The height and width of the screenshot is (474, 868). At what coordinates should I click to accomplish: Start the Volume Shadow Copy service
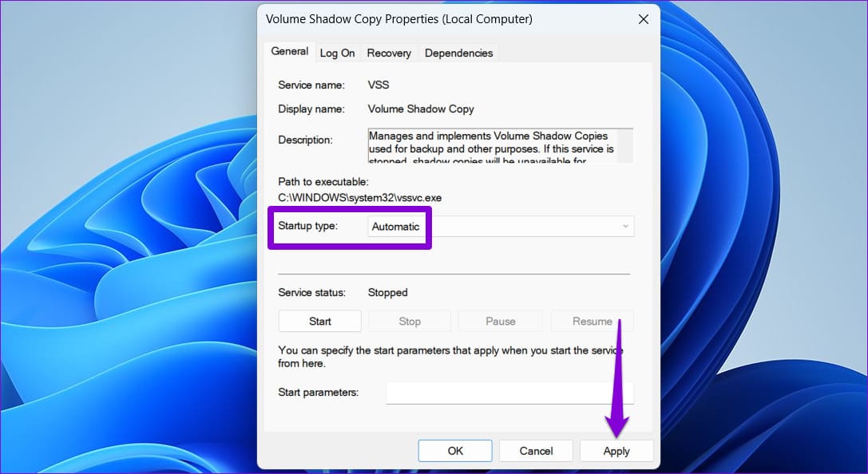(x=319, y=321)
